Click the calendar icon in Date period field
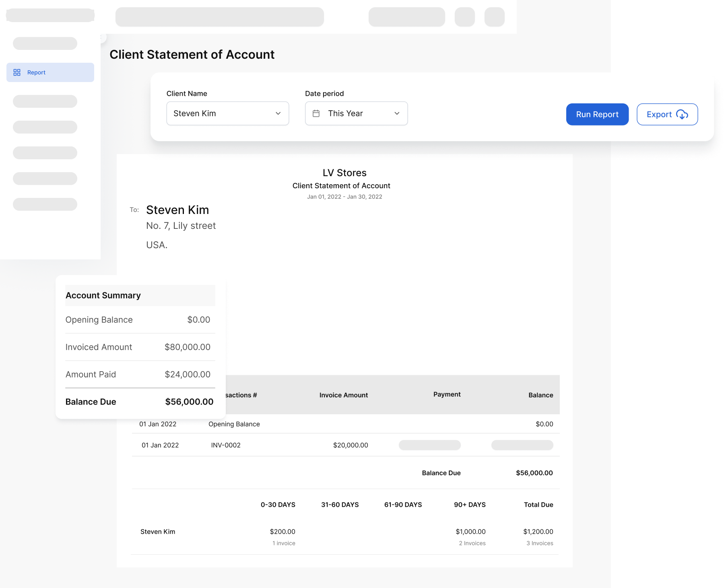724x588 pixels. point(317,113)
